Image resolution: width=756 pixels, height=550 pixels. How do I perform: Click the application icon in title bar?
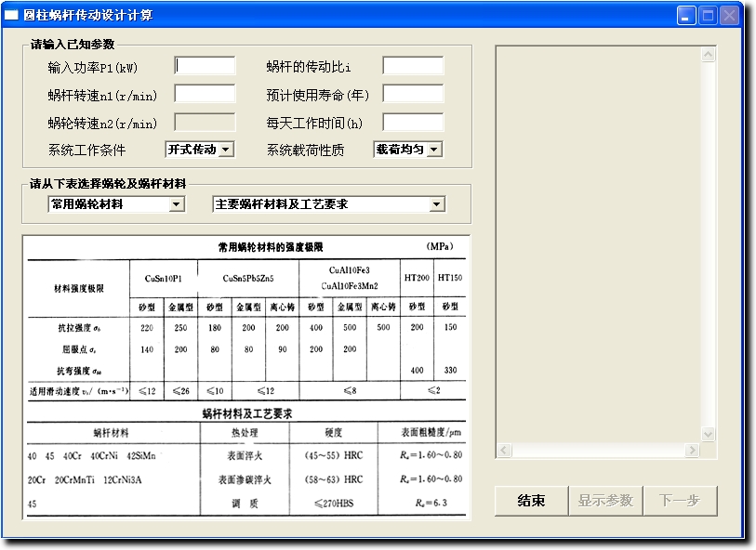coord(11,16)
